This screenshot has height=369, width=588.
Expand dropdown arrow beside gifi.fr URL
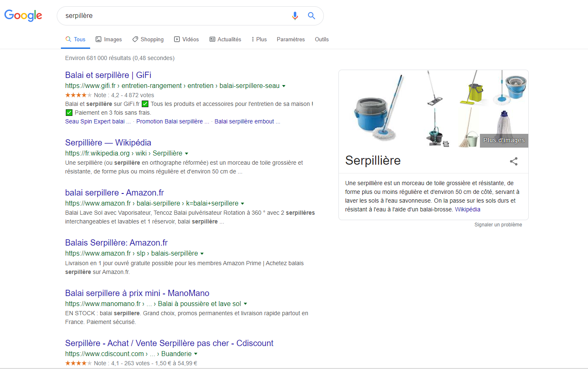(x=284, y=86)
